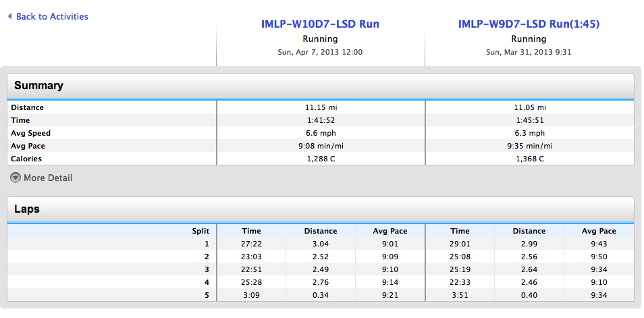
Task: Click the Laps panel header
Action: (x=321, y=209)
